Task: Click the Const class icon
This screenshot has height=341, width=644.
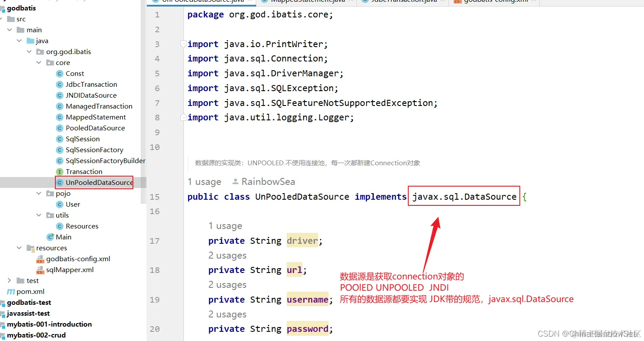Action: tap(60, 74)
